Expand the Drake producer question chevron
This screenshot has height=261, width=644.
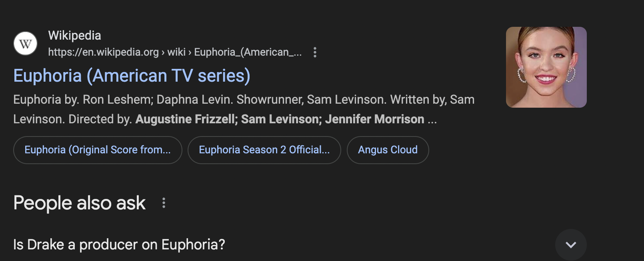571,245
